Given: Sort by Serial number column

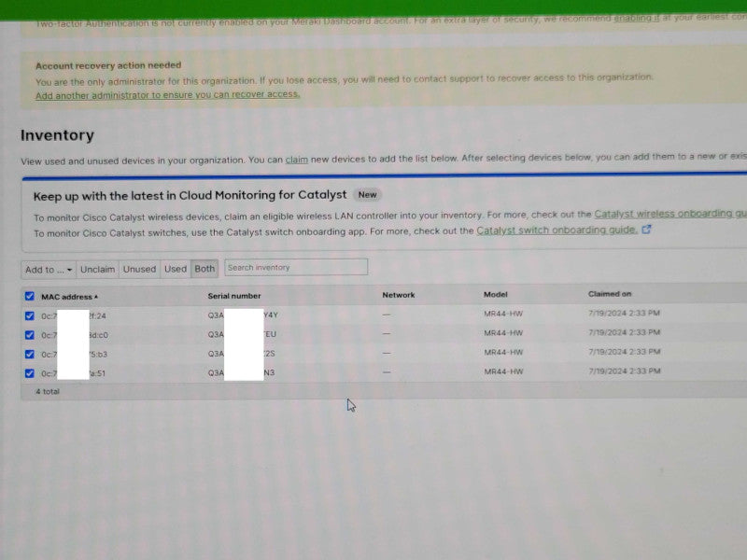Looking at the screenshot, I should [234, 296].
